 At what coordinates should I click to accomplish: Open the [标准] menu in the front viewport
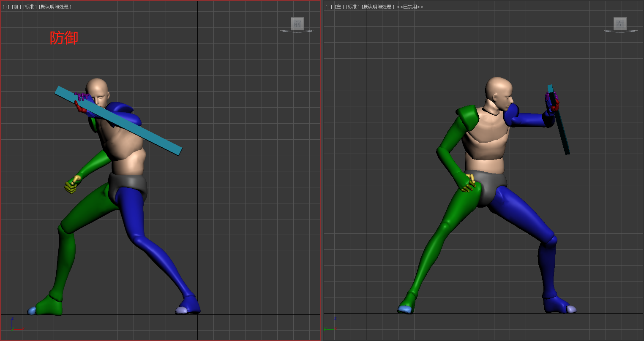pyautogui.click(x=30, y=7)
